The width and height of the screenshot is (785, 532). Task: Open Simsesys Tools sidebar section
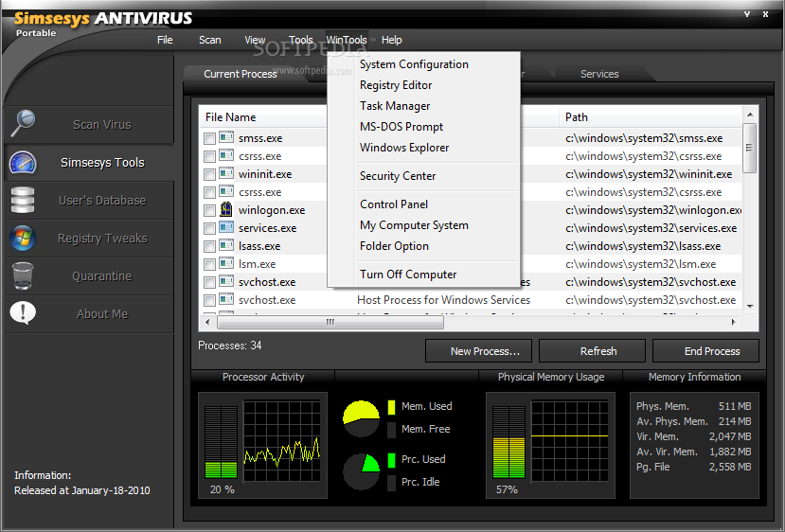point(89,163)
